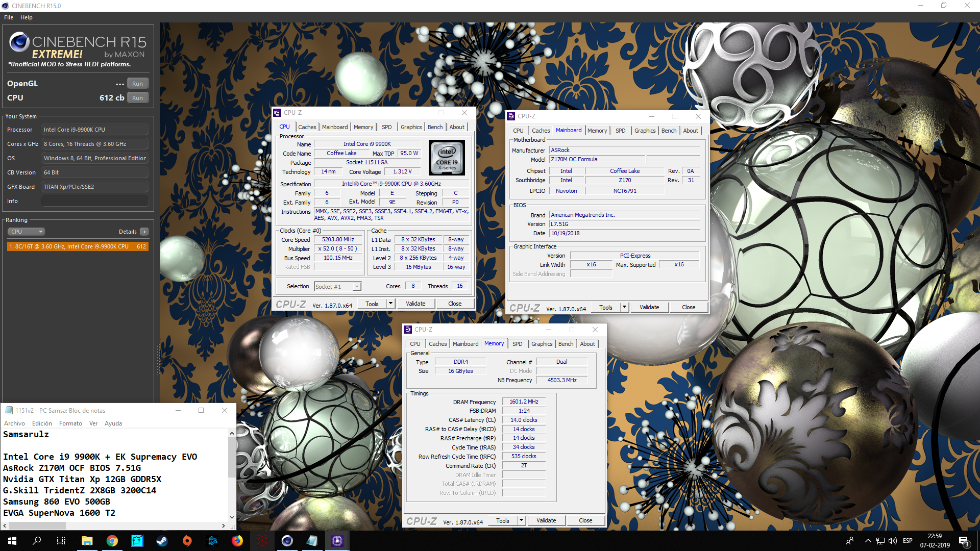This screenshot has height=551, width=980.
Task: Click Close in CPU-Z processor window
Action: (455, 304)
